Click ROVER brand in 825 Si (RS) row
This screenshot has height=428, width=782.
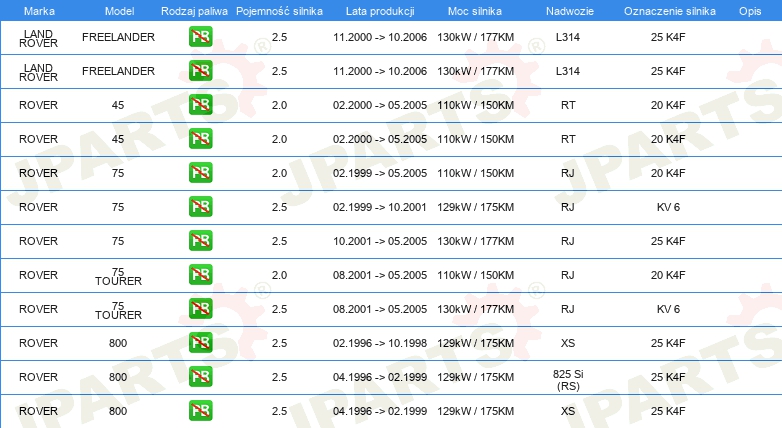[38, 377]
